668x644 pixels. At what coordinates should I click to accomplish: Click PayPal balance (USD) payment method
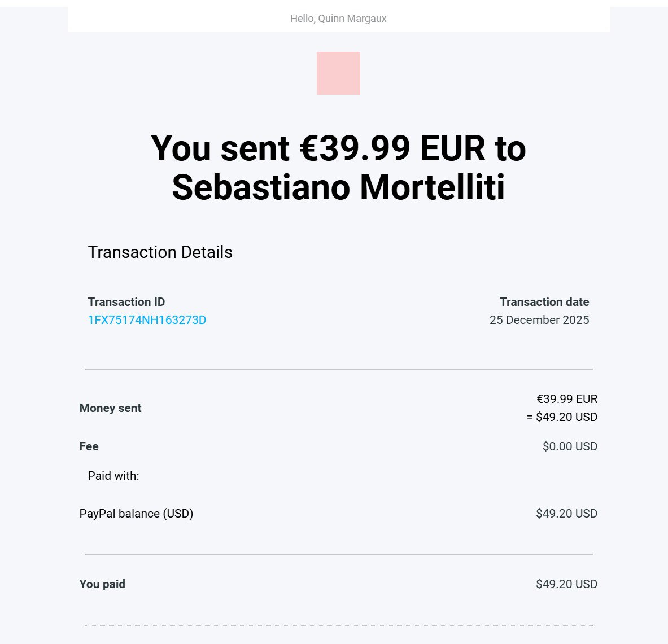(136, 514)
